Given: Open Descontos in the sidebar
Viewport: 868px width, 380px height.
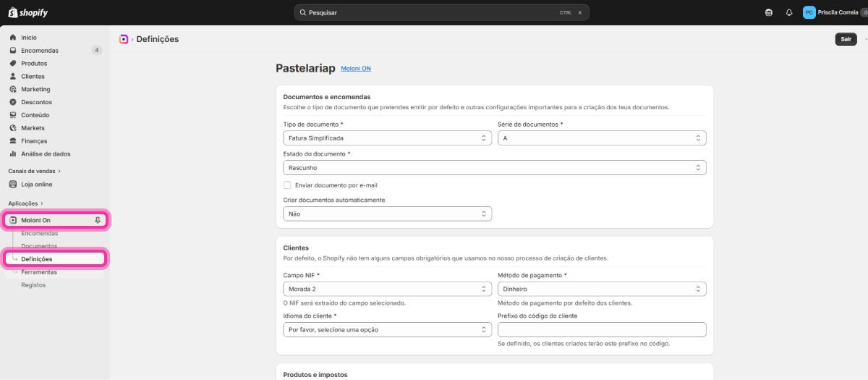Looking at the screenshot, I should [36, 102].
